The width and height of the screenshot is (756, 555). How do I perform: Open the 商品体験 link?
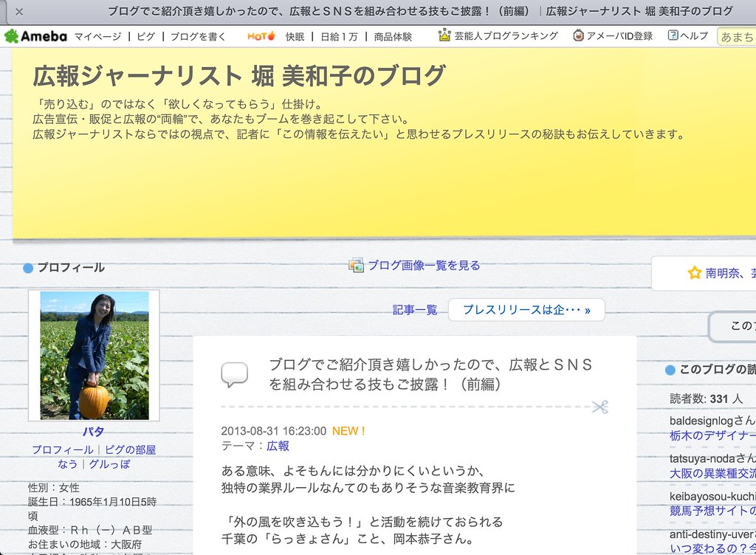pyautogui.click(x=393, y=37)
